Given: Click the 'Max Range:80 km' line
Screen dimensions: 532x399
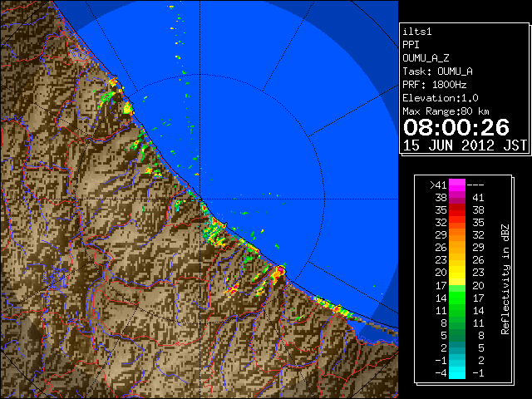Looking at the screenshot, I should [x=446, y=111].
